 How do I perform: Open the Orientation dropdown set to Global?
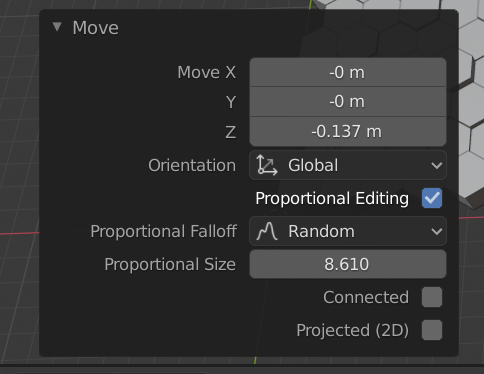(x=348, y=165)
